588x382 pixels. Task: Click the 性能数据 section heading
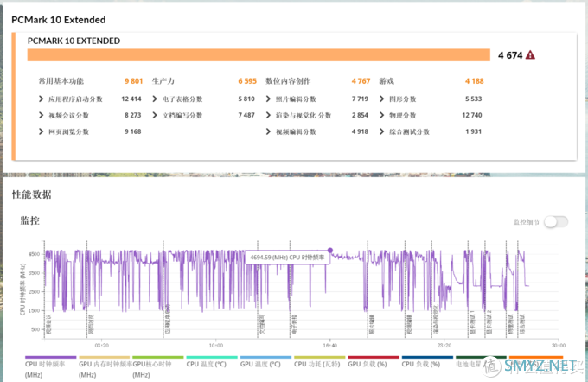pos(31,194)
